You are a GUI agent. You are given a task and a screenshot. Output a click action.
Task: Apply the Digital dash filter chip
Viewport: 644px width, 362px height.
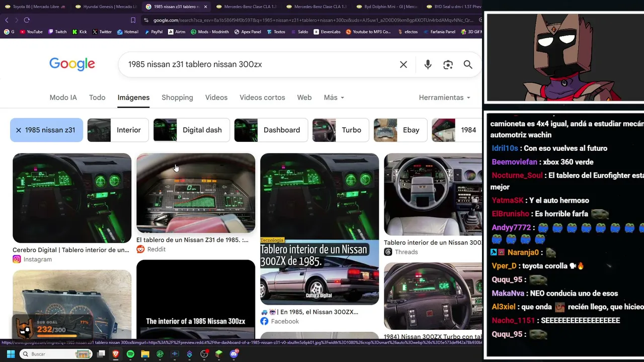192,130
